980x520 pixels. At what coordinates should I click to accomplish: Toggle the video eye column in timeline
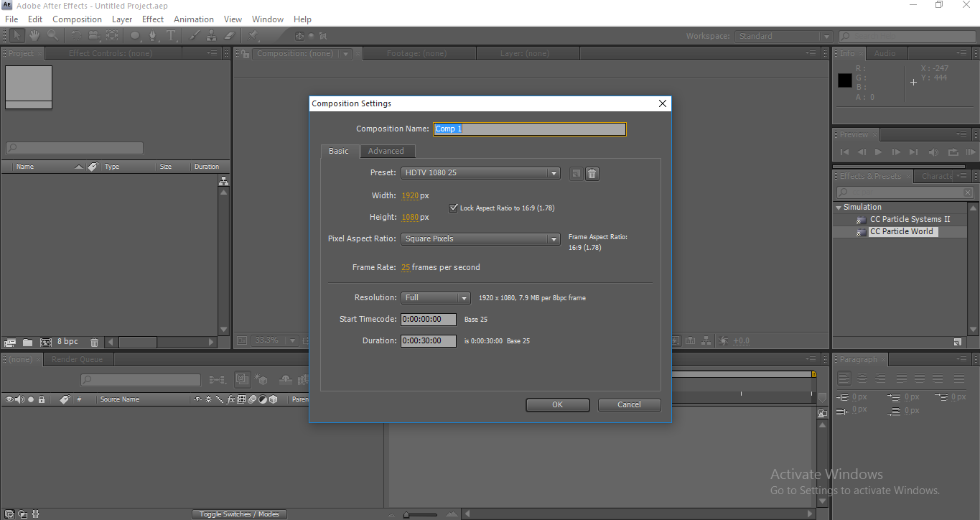[x=9, y=399]
